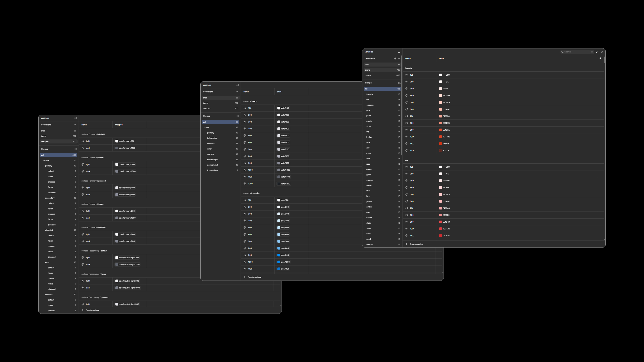The image size is (644, 362).
Task: Click mapped column header in mapped window
Action: coord(119,125)
